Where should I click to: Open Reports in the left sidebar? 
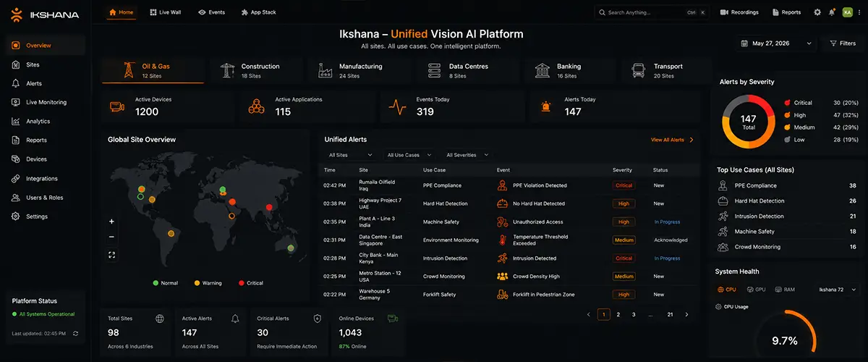point(45,140)
